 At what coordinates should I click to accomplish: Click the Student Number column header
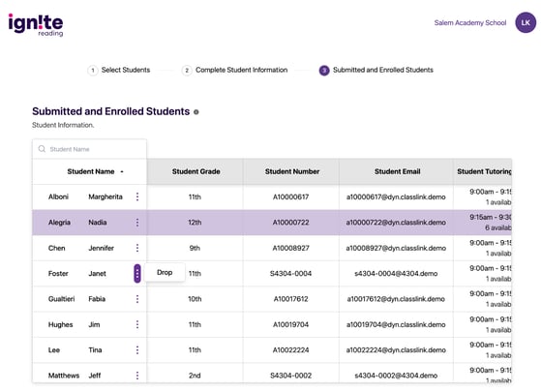click(x=292, y=171)
